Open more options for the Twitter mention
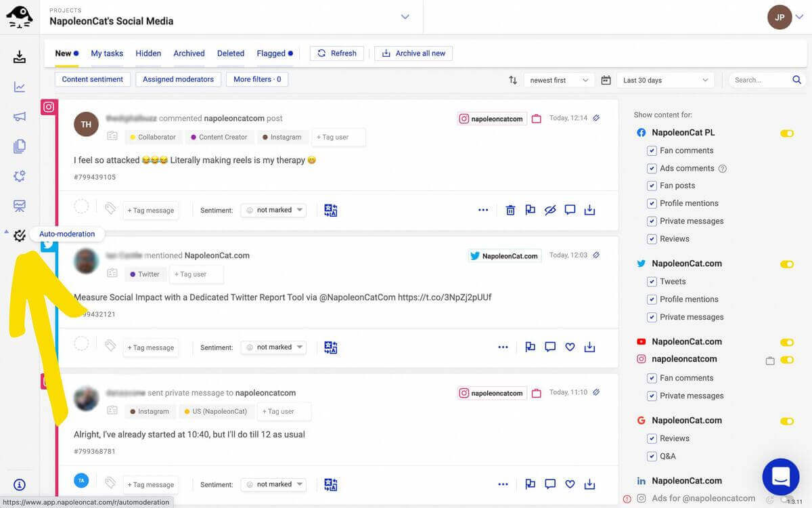This screenshot has width=812, height=508. [503, 347]
